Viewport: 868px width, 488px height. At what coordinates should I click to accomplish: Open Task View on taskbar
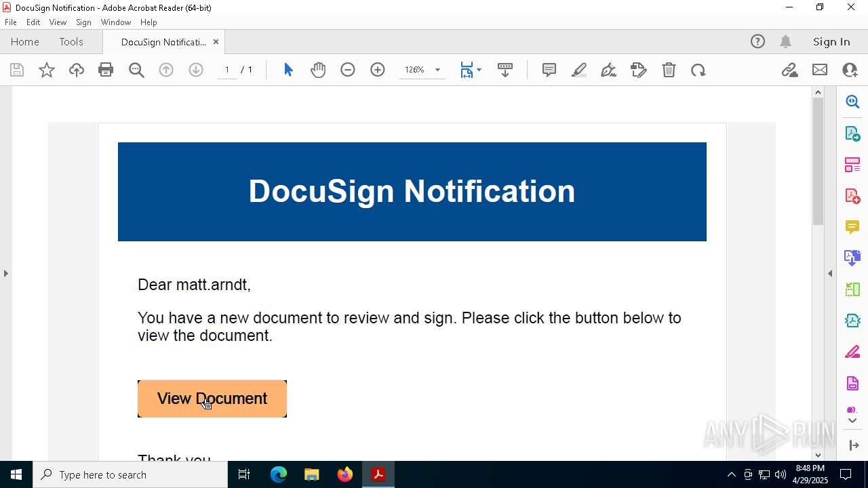pyautogui.click(x=244, y=474)
